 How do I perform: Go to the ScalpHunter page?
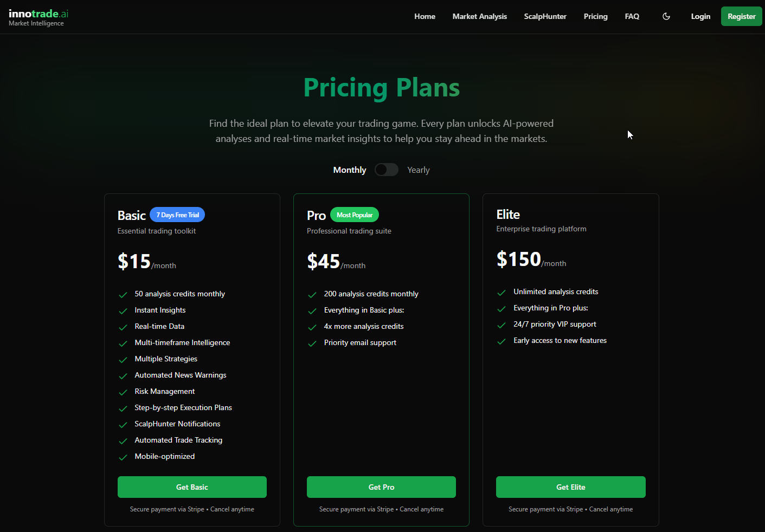[x=545, y=16]
